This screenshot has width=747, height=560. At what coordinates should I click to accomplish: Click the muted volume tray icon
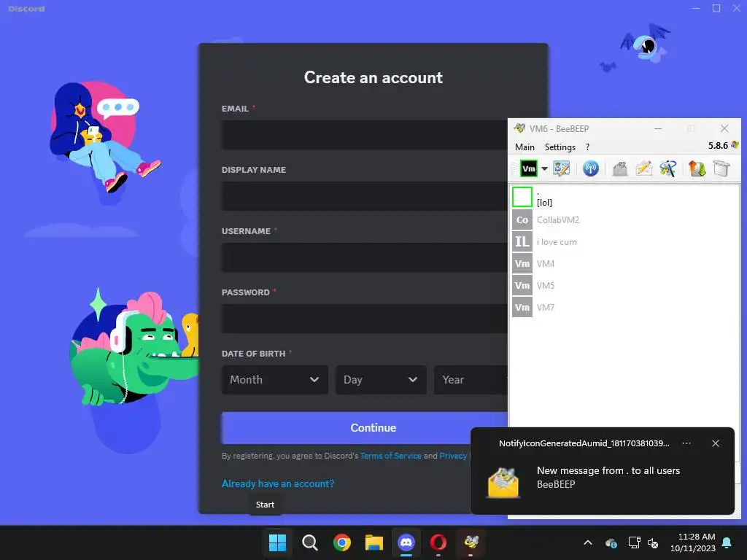[653, 542]
